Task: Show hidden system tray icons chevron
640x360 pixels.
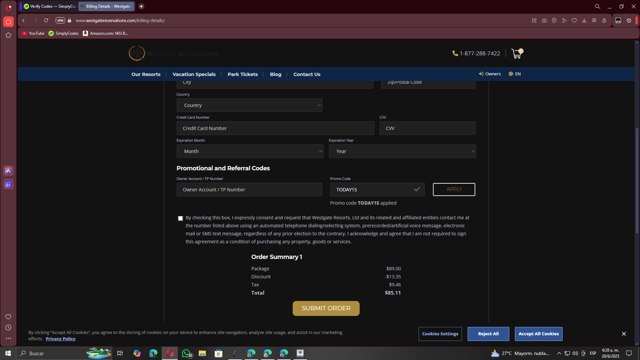Action: coord(559,353)
